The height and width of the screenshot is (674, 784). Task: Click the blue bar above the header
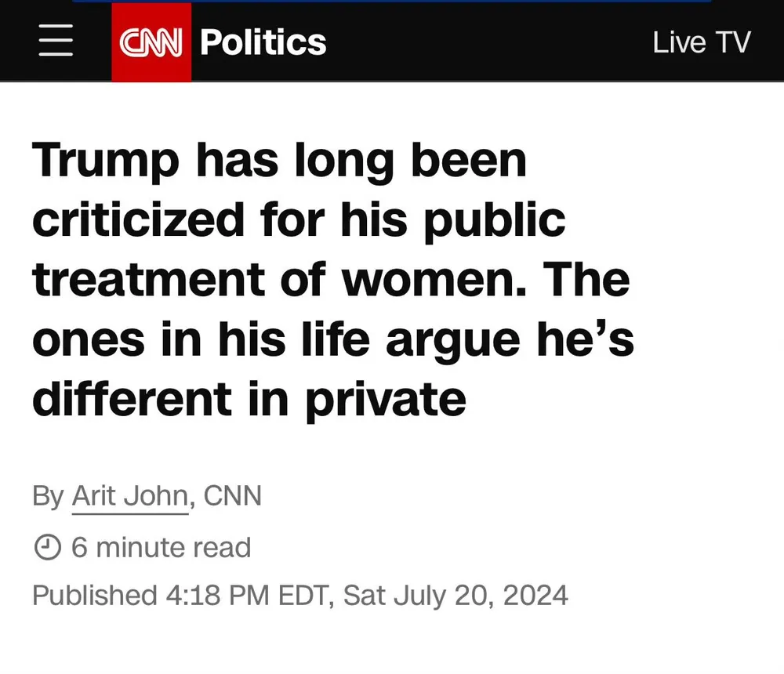pyautogui.click(x=392, y=1)
